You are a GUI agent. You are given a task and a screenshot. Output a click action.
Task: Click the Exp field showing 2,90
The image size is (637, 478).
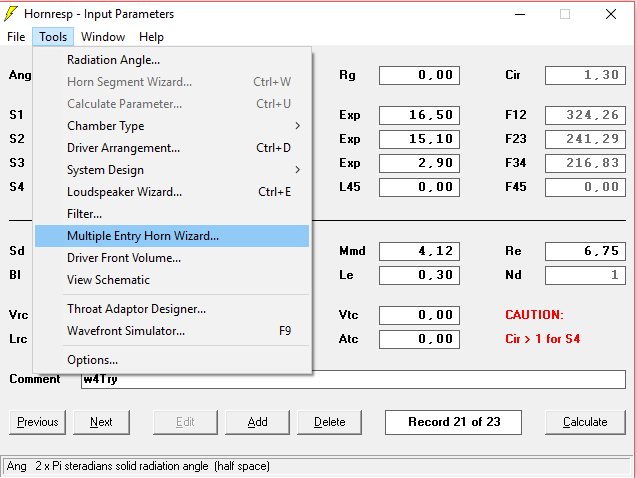pos(419,163)
